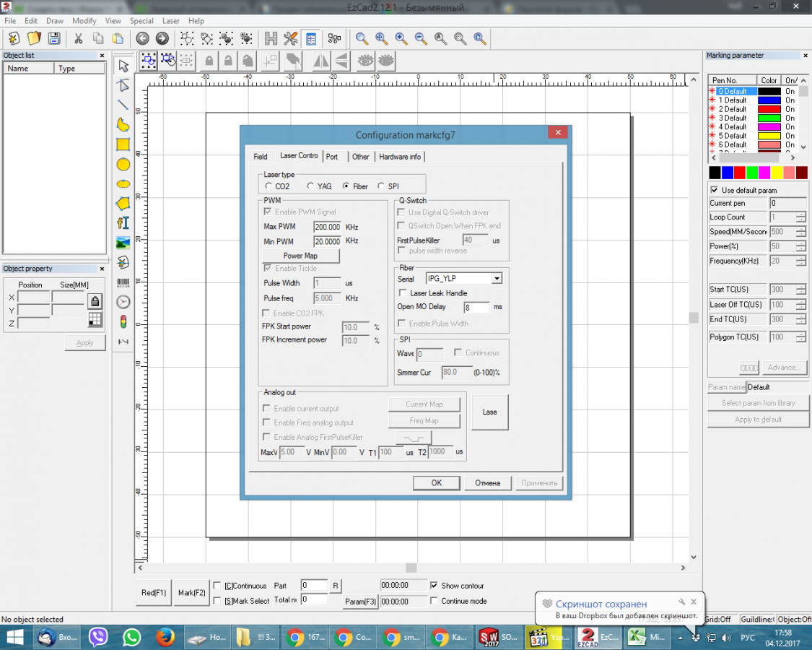Increase the Loop Count spinner value
Screen dimensions: 812x650
800,214
